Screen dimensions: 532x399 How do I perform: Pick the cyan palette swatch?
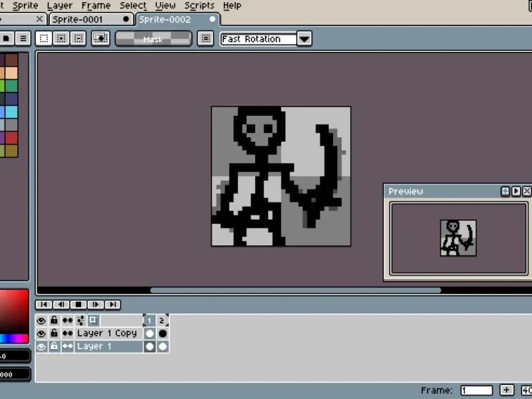pos(11,112)
